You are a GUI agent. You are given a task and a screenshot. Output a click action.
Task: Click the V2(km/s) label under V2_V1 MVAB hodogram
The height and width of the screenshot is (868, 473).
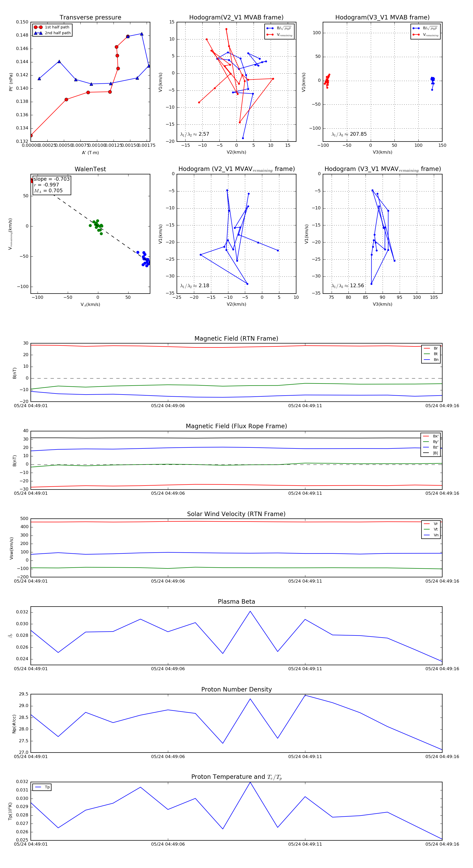pos(236,152)
